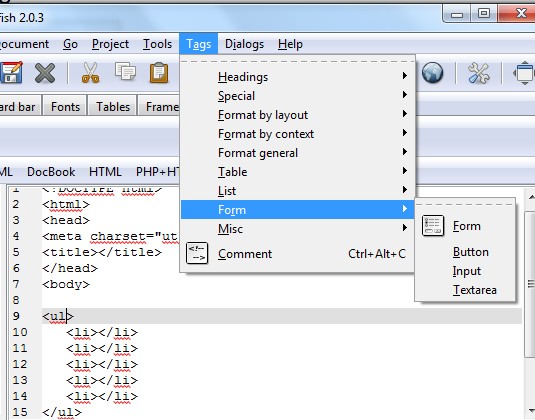Open the Tags menu
This screenshot has width=535, height=420.
(199, 44)
